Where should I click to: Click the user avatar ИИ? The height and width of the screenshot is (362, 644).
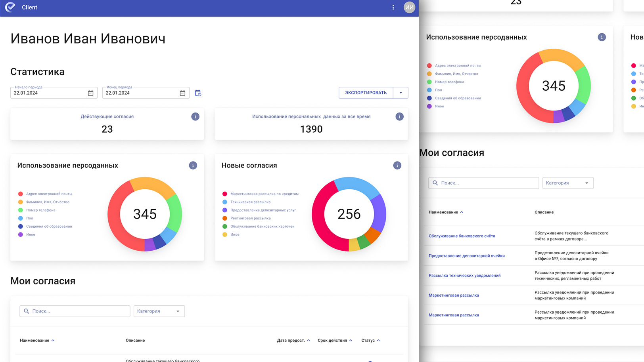(x=409, y=8)
